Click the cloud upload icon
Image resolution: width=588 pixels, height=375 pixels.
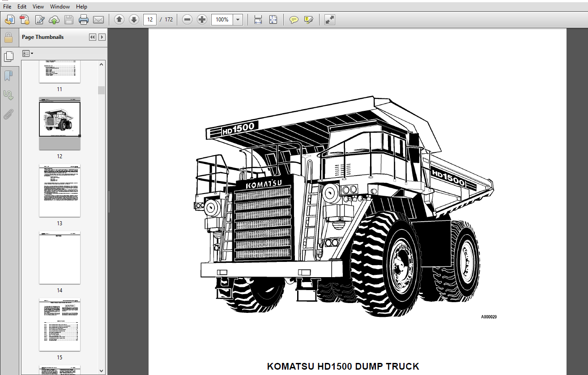[x=54, y=20]
